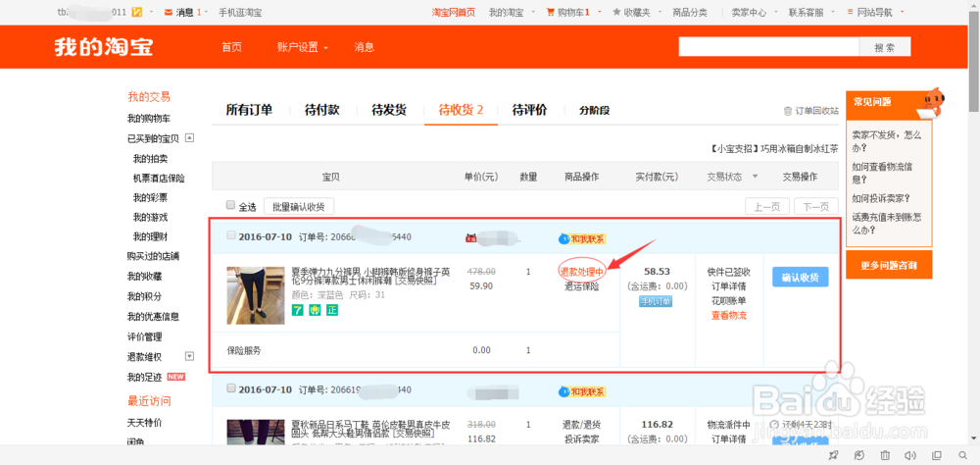This screenshot has width=980, height=465.
Task: Click 退款/退货 in second order
Action: 582,425
